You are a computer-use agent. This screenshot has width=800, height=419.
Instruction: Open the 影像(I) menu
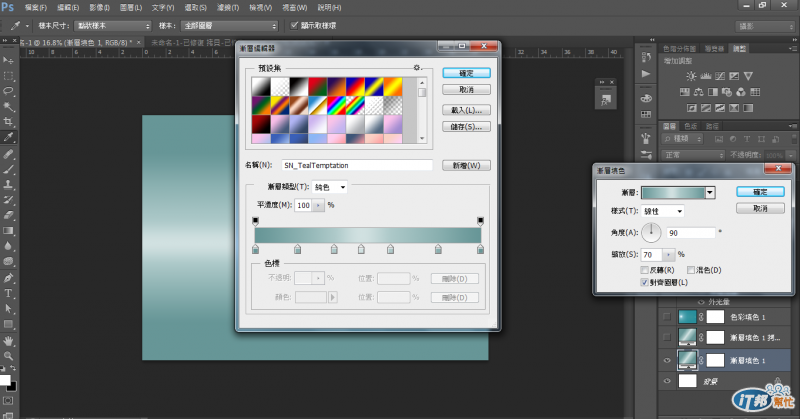point(99,8)
